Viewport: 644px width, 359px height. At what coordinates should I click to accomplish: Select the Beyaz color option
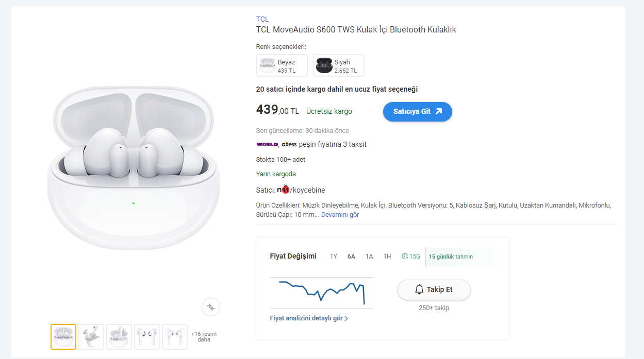coord(282,65)
